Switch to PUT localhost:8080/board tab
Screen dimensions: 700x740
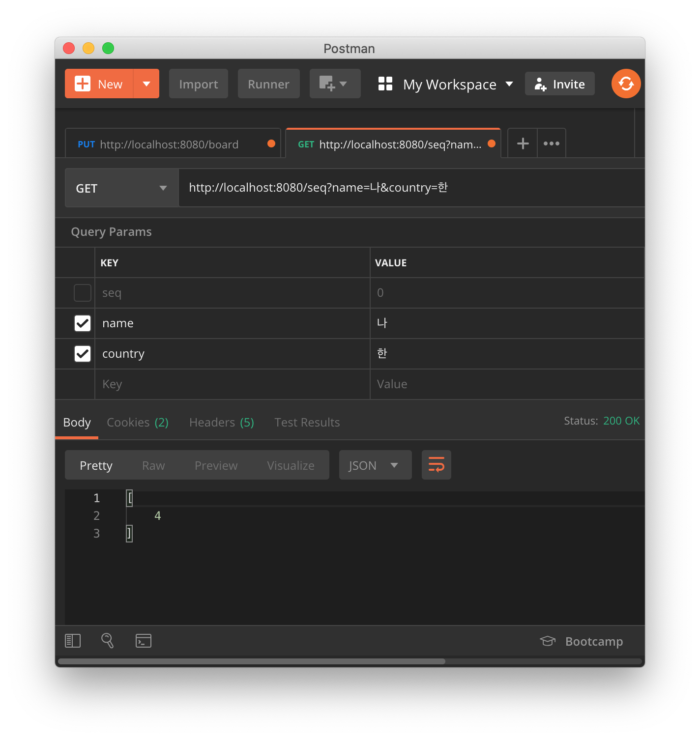pyautogui.click(x=173, y=143)
